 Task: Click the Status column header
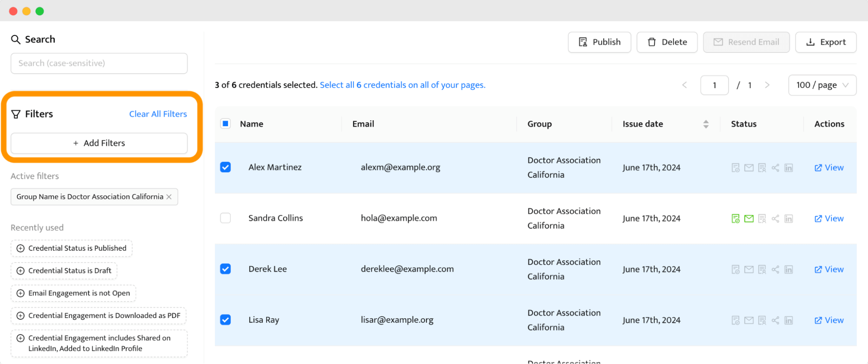[743, 124]
